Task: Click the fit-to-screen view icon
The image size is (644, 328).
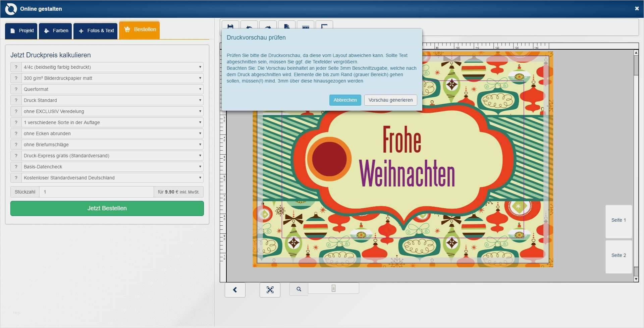Action: (270, 290)
